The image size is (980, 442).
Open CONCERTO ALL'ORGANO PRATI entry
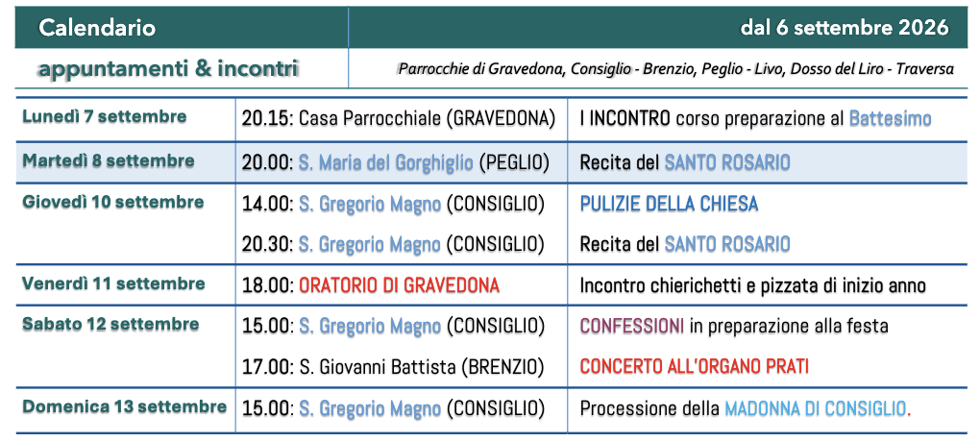click(x=695, y=366)
